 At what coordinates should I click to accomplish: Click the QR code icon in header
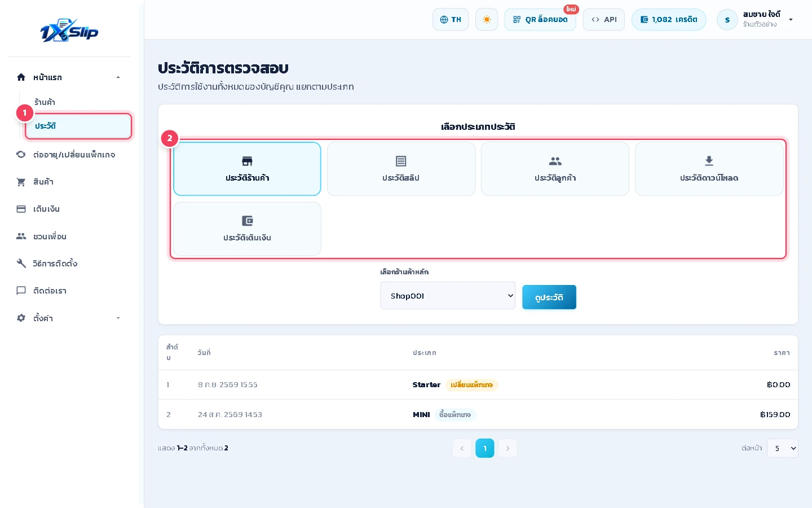[517, 20]
